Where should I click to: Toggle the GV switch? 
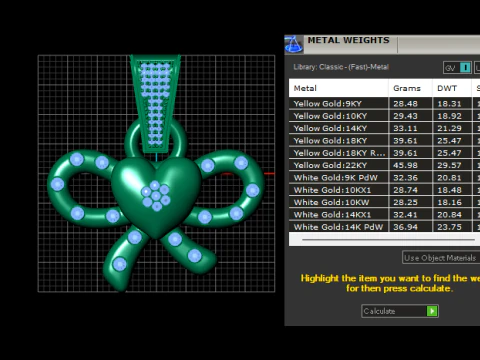[x=457, y=68]
